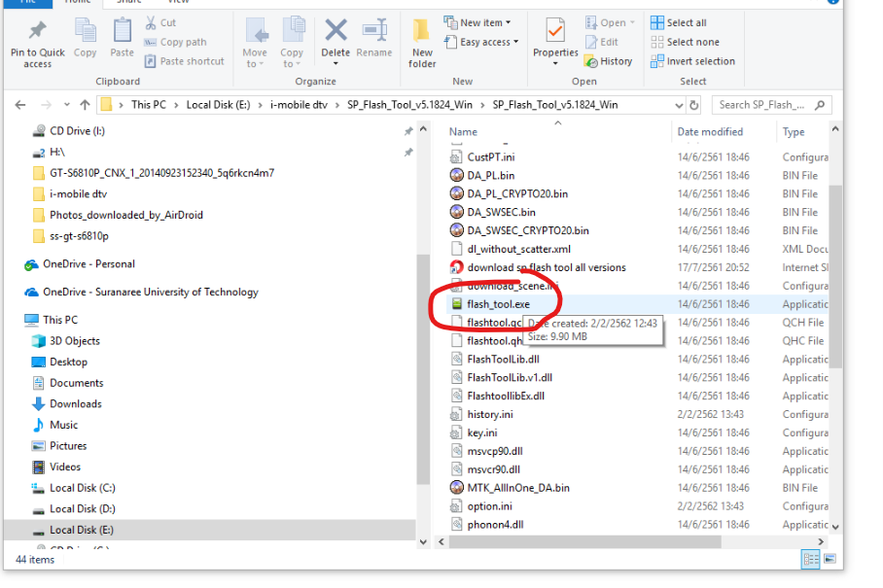Viewport: 883px width, 588px height.
Task: Go back using the Back arrow
Action: pos(20,105)
